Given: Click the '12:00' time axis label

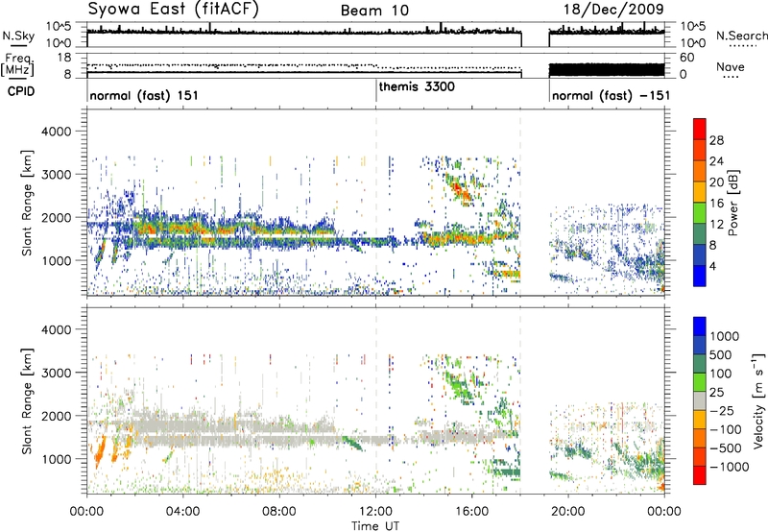Looking at the screenshot, I should click(375, 512).
